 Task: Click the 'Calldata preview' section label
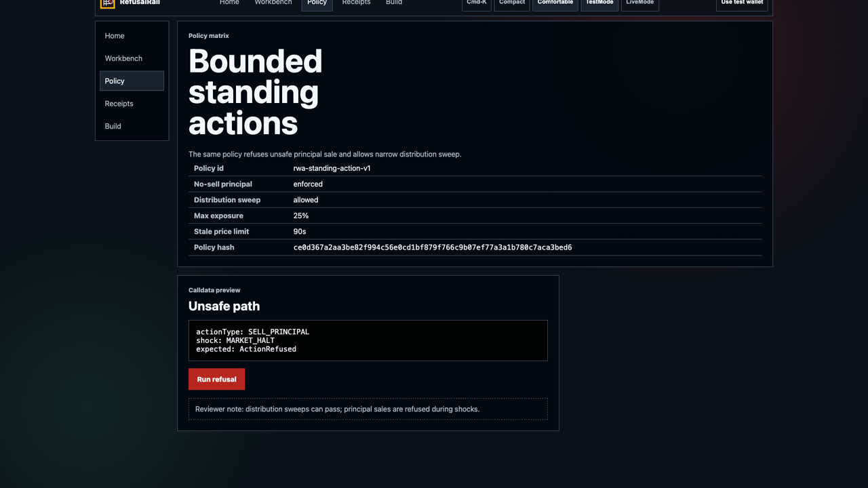214,290
